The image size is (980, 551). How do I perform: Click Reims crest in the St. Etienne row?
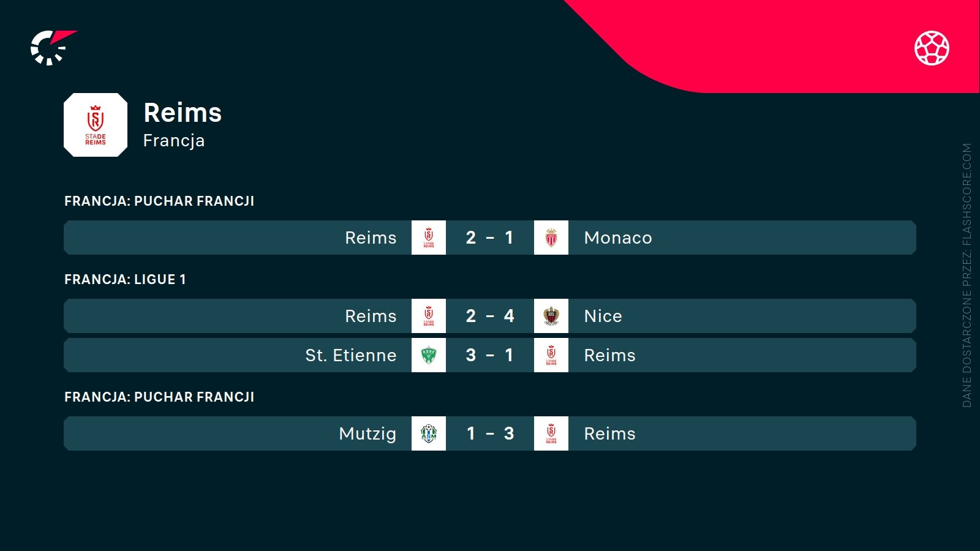click(551, 355)
